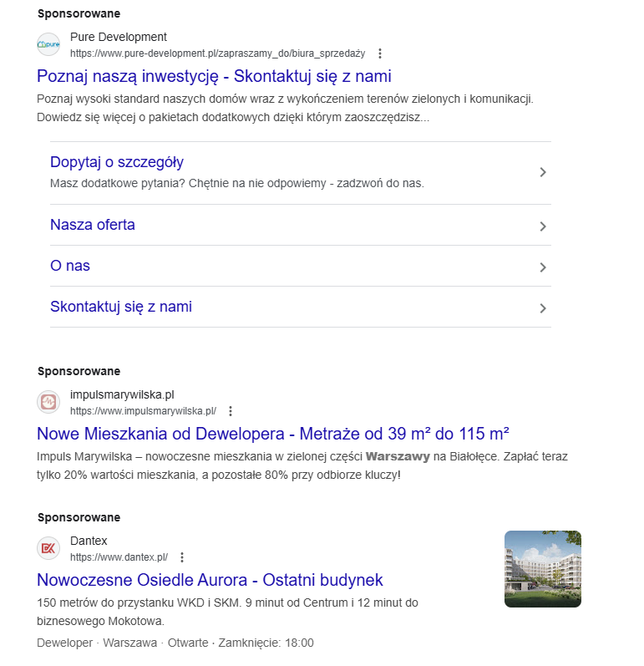644x666 pixels.
Task: Click the Pure Development advertiser name
Action: [119, 38]
